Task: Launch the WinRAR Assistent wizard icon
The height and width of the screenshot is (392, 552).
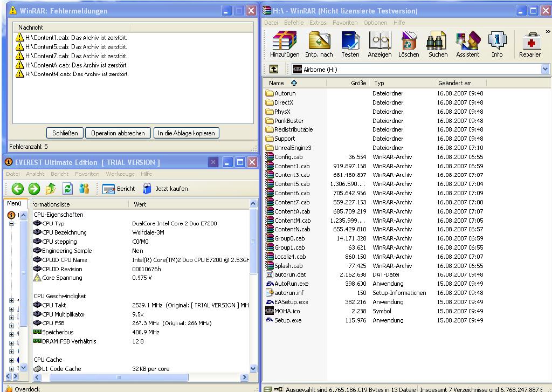Action: tap(468, 43)
